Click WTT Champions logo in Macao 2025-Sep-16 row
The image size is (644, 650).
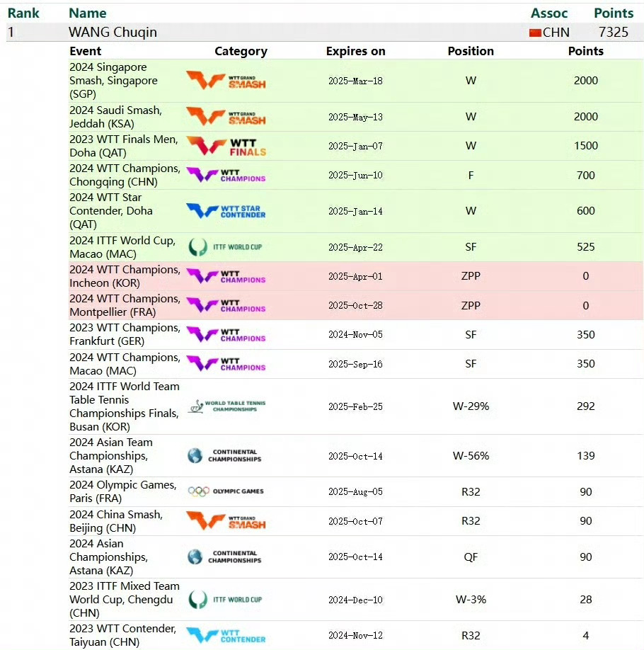[x=226, y=363]
